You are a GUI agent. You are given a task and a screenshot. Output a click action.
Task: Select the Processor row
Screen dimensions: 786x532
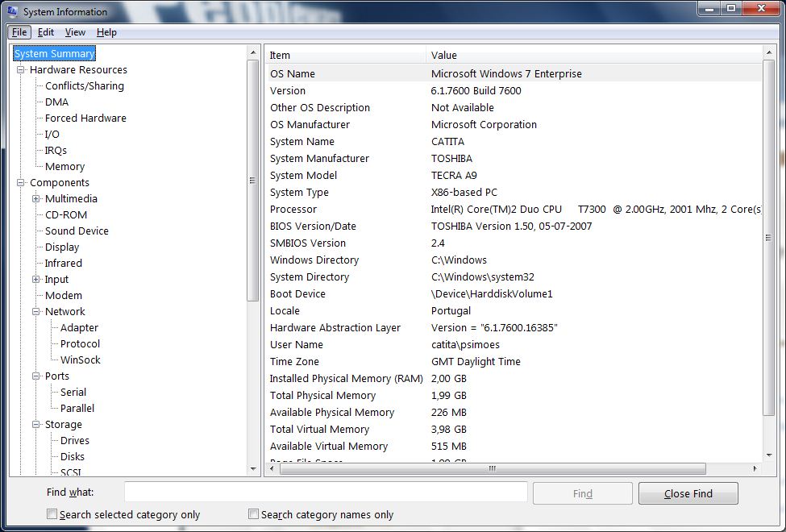(514, 209)
